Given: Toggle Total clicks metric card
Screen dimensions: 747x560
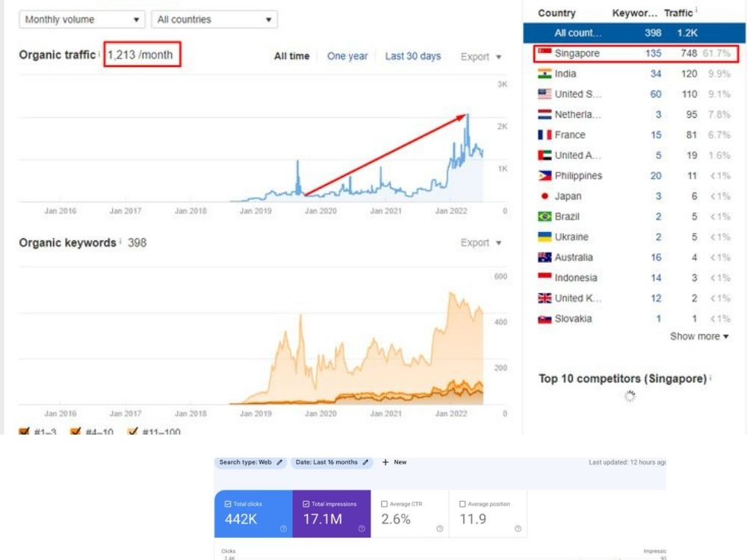Looking at the screenshot, I should click(x=253, y=514).
